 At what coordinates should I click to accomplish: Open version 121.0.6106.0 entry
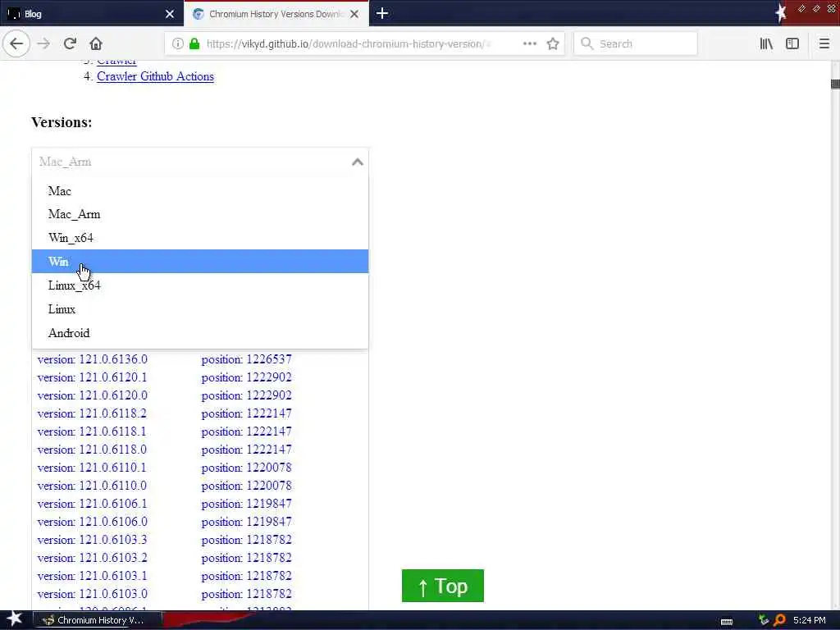pyautogui.click(x=92, y=522)
